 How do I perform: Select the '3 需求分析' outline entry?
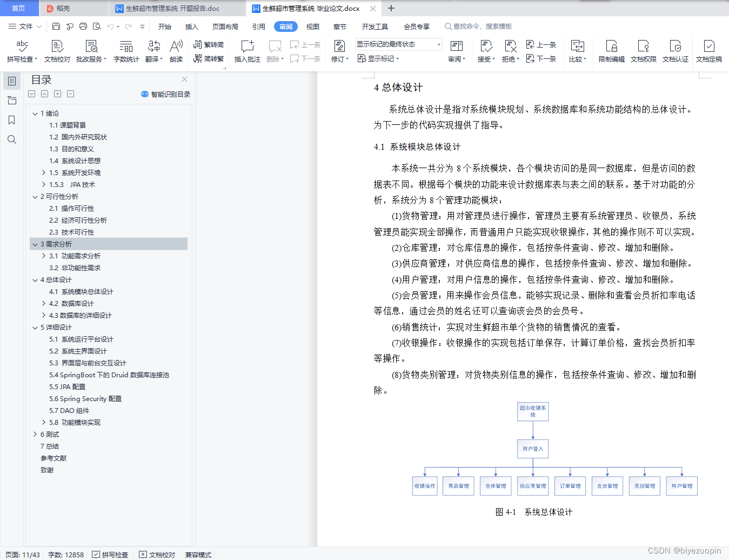pyautogui.click(x=108, y=244)
